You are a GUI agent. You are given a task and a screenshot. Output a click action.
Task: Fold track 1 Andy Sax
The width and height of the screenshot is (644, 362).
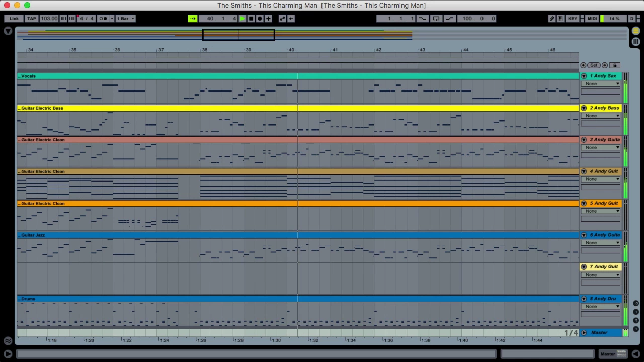[584, 76]
